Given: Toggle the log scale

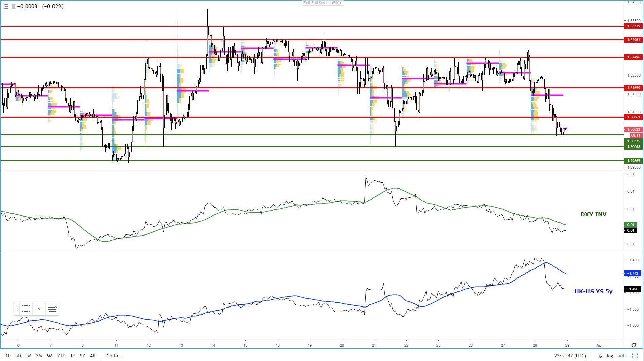Looking at the screenshot, I should (x=610, y=356).
